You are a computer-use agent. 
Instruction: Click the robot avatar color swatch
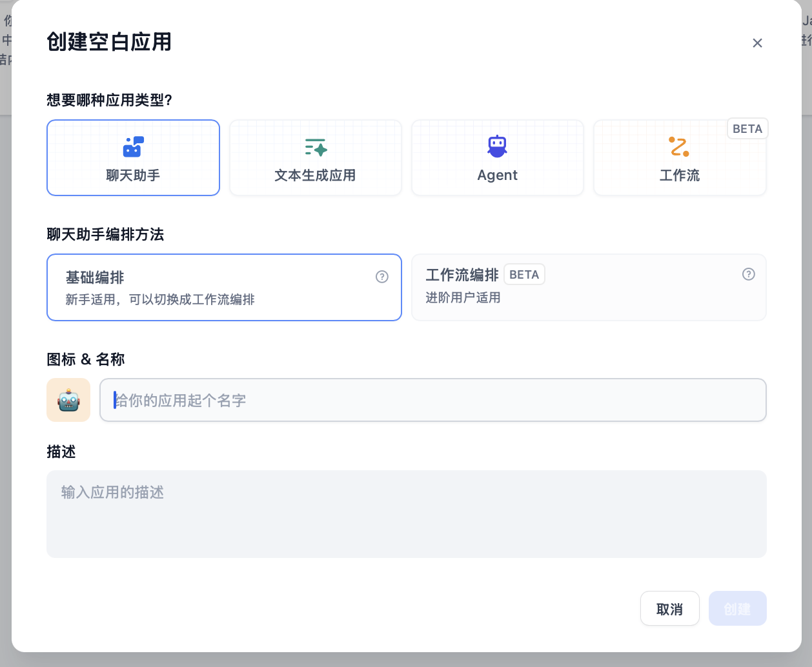pos(68,400)
